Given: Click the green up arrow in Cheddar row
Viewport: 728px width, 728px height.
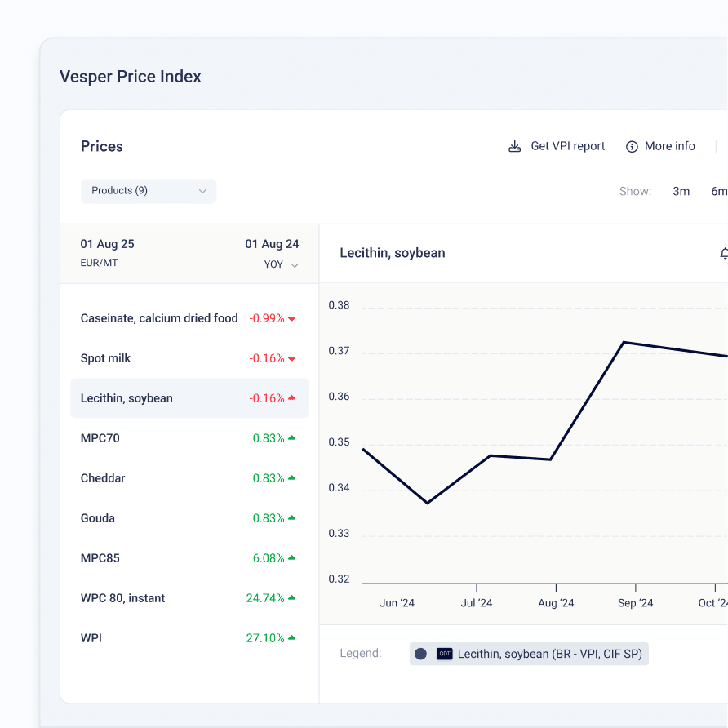Looking at the screenshot, I should coord(292,477).
